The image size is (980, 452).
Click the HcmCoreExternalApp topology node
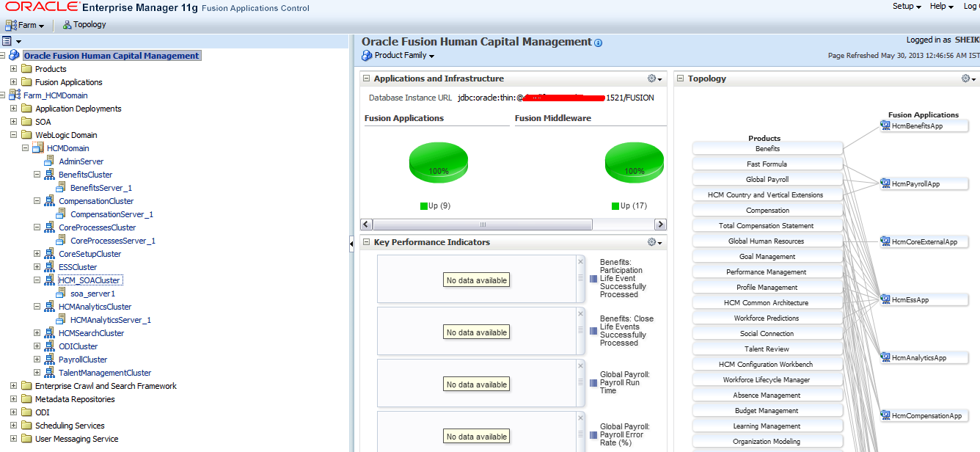point(924,242)
